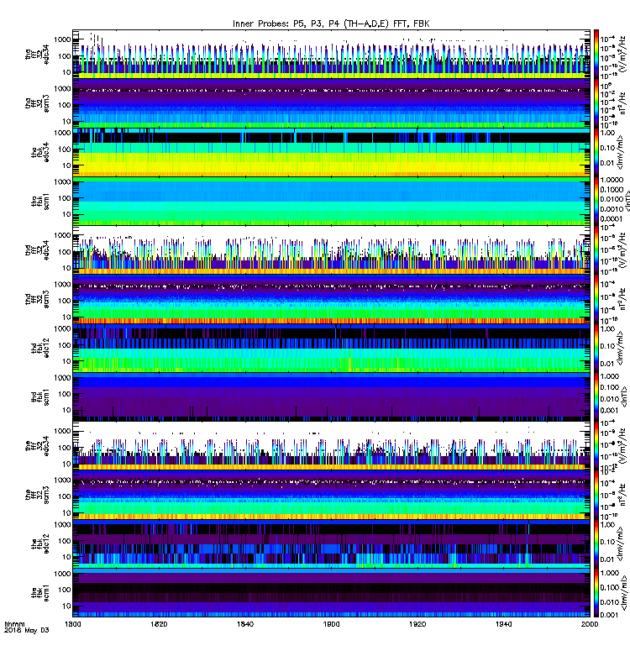
Task: Select the 'thd fff 32 edc34' panel label
Action: point(37,250)
